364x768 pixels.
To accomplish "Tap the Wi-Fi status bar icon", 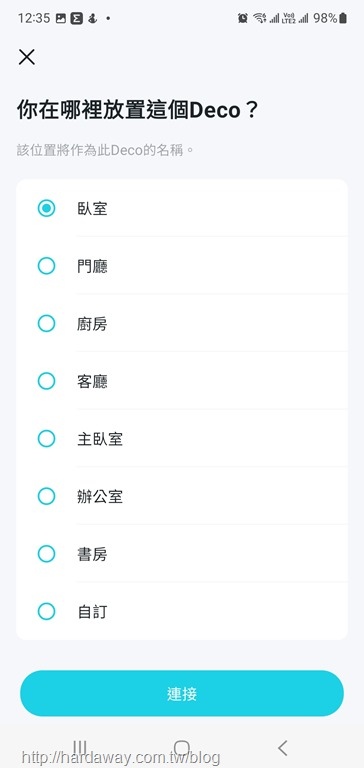I will (x=259, y=19).
